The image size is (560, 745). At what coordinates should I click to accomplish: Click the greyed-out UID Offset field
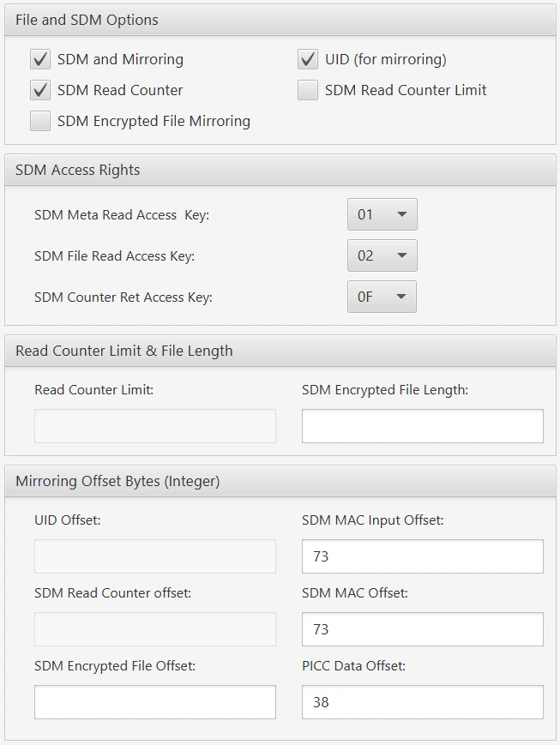pyautogui.click(x=154, y=556)
